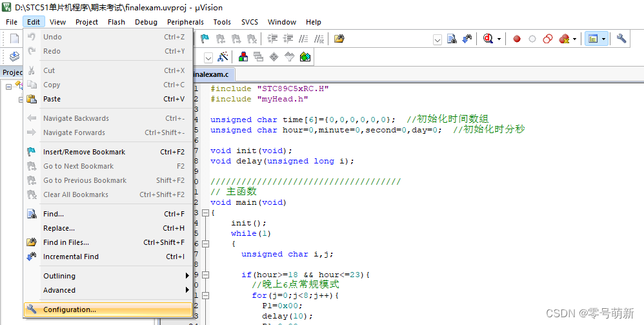The width and height of the screenshot is (644, 325).
Task: Choose Paste from Edit menu
Action: coord(108,99)
